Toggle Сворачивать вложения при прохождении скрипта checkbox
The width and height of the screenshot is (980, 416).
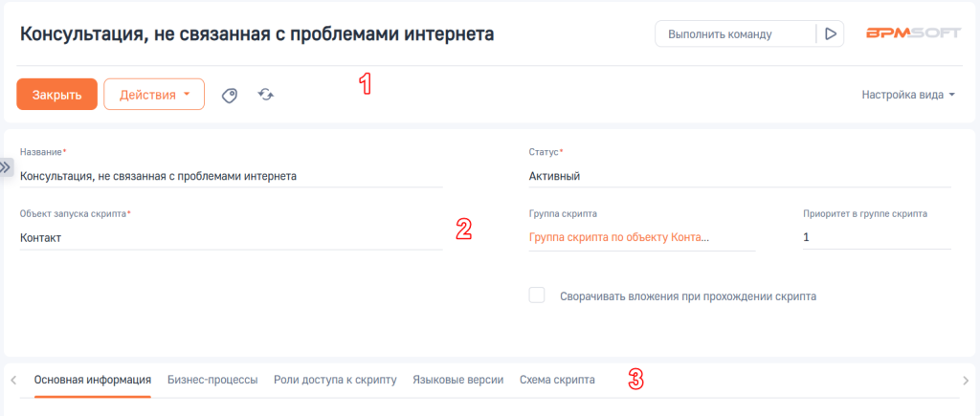pos(537,296)
